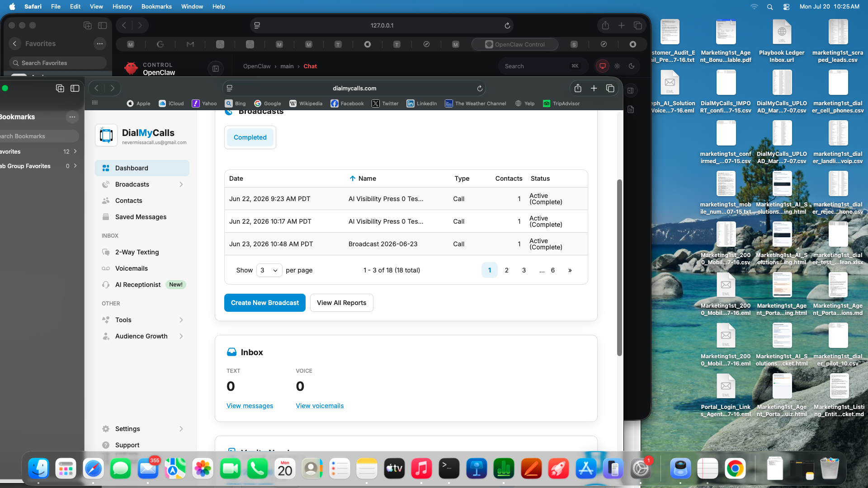Click the dialmycalls.com address field

click(x=354, y=89)
